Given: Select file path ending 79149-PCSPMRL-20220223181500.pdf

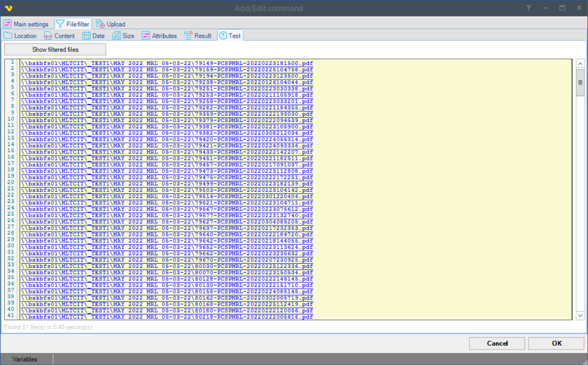Looking at the screenshot, I should point(167,63).
